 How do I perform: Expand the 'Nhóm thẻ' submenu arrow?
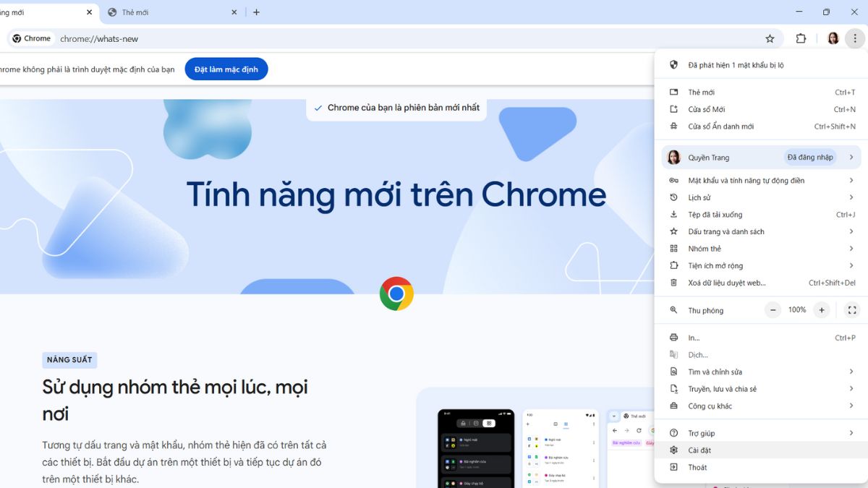[x=851, y=249]
